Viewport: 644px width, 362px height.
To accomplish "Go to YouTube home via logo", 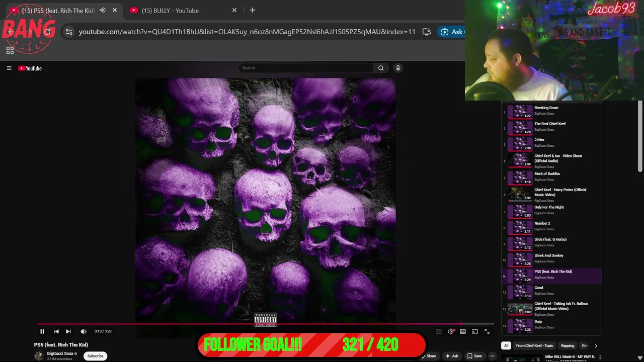I will click(x=30, y=68).
